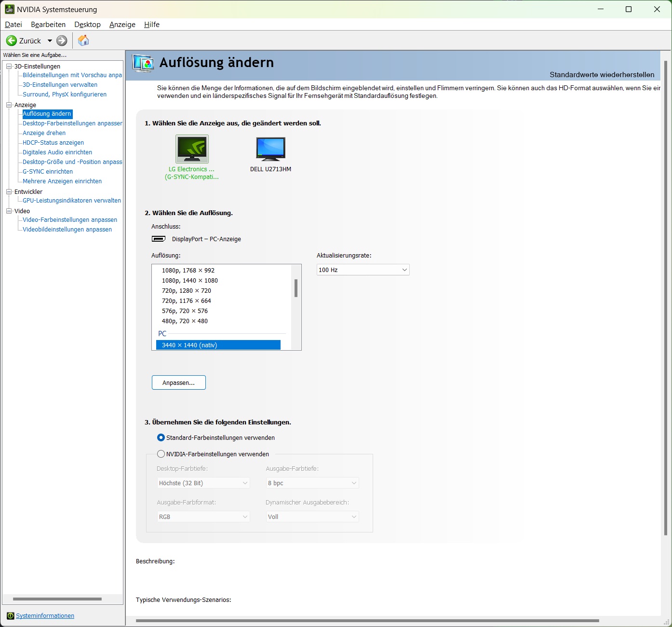Click the NVIDIA Systemsteuerung title bar icon
The height and width of the screenshot is (627, 672).
(x=10, y=9)
